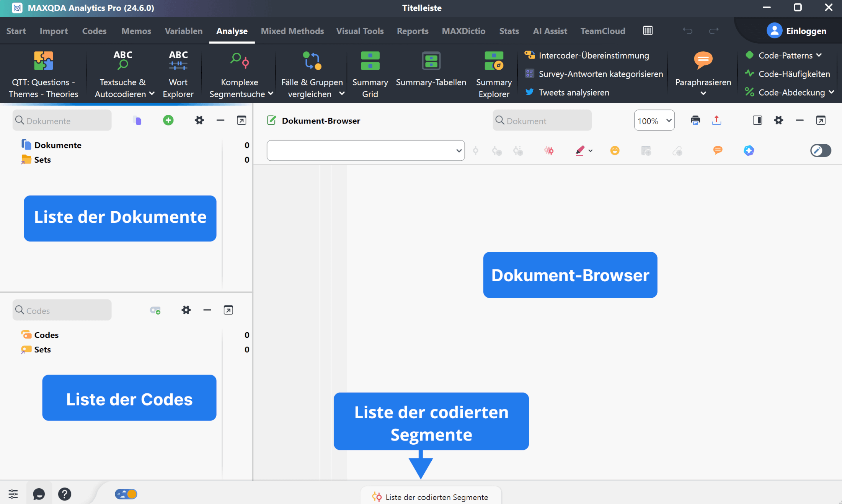Open Summary-Tabellen
This screenshot has width=842, height=504.
point(431,69)
